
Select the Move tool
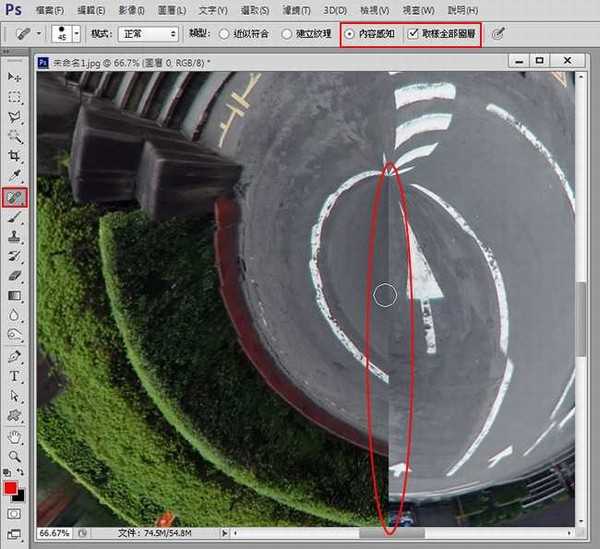[15, 77]
